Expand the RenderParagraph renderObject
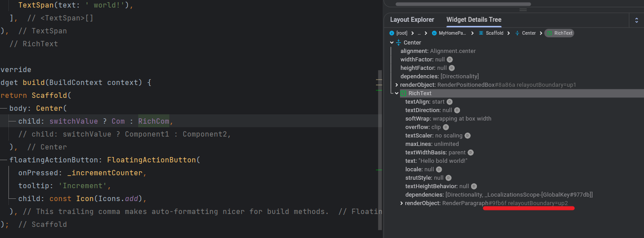The image size is (644, 238). point(401,203)
